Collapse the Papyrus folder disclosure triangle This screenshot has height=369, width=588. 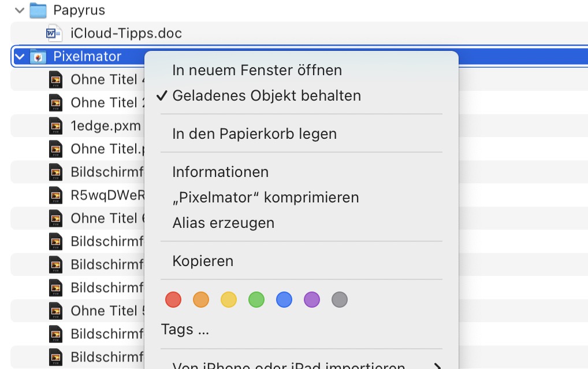tap(20, 10)
